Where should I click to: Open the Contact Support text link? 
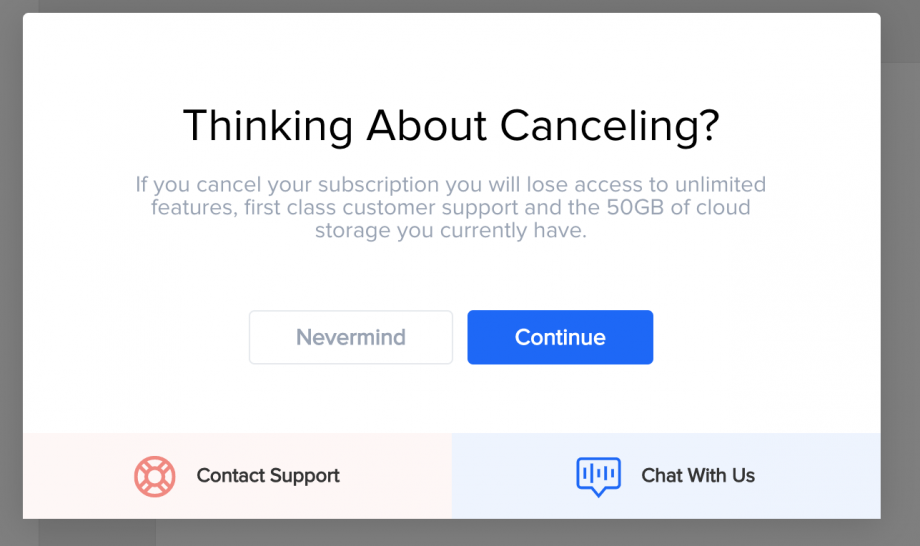coord(268,476)
